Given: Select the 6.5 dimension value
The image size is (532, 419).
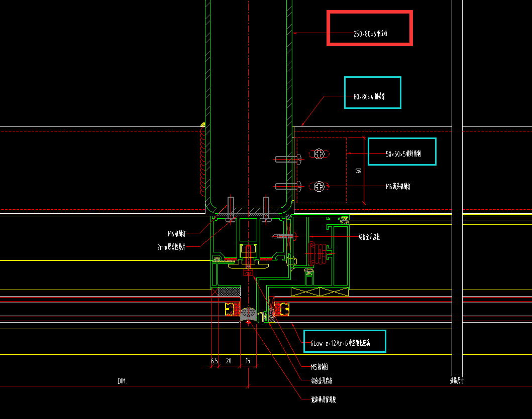Looking at the screenshot, I should pyautogui.click(x=215, y=361).
